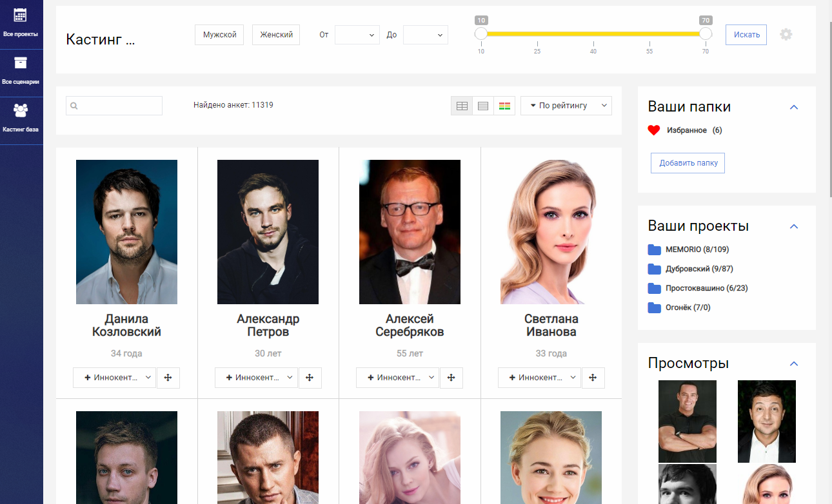832x504 pixels.
Task: Open Алексей Серебряков's photo
Action: (x=410, y=232)
